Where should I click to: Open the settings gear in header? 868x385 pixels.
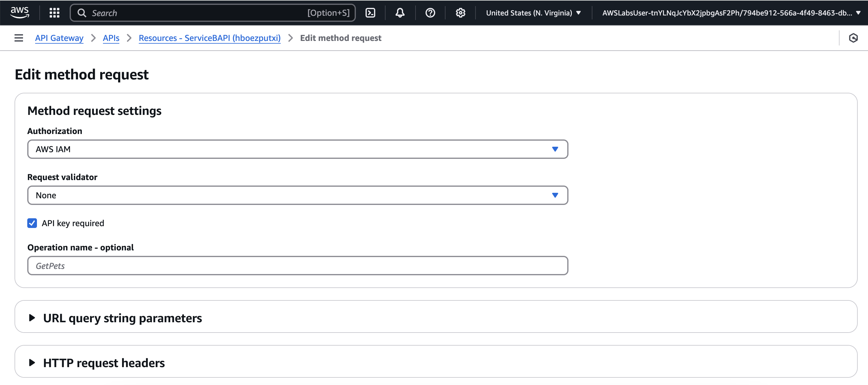460,13
